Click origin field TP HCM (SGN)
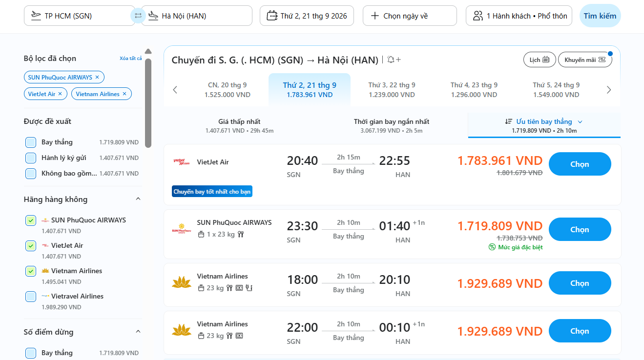The width and height of the screenshot is (644, 360). tap(79, 16)
